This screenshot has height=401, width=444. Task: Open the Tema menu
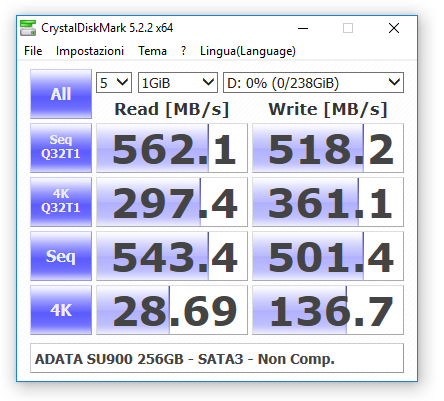click(x=152, y=51)
